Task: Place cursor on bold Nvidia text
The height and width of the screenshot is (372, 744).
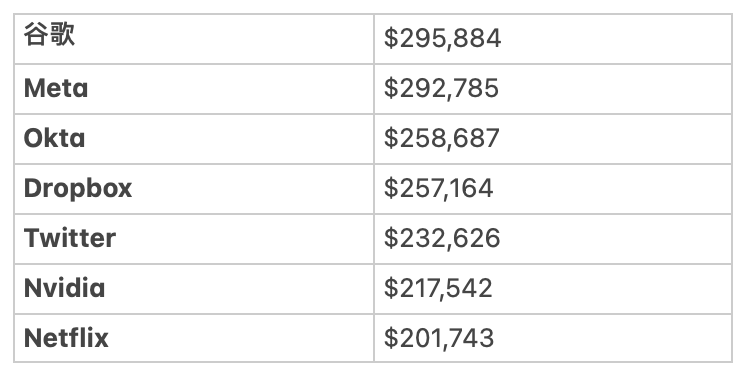Action: 65,288
